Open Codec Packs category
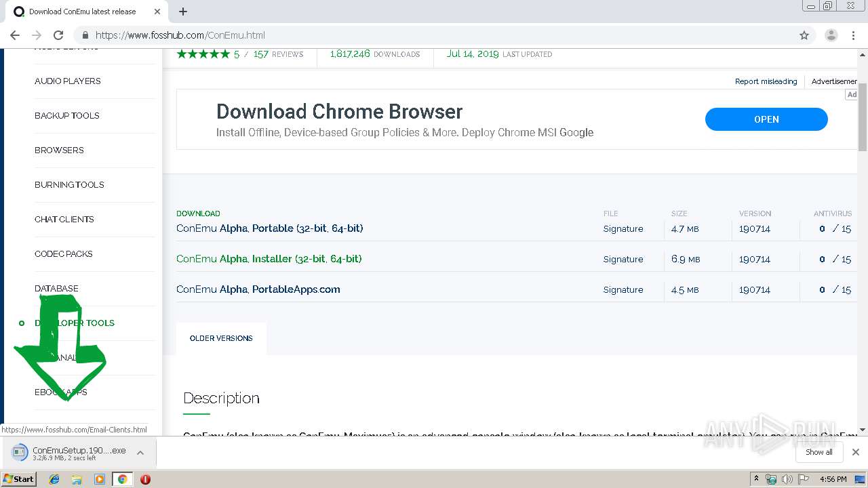This screenshot has height=488, width=868. point(63,253)
